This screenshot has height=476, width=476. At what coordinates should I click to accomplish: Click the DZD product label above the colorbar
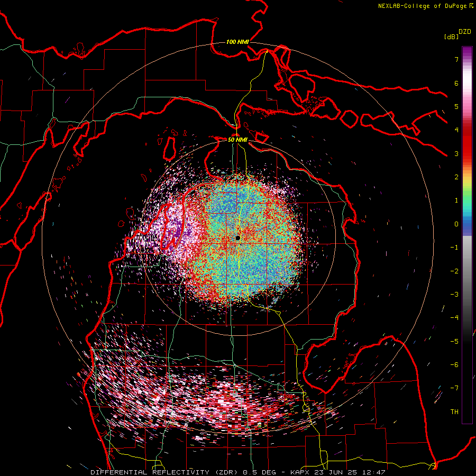tap(465, 32)
